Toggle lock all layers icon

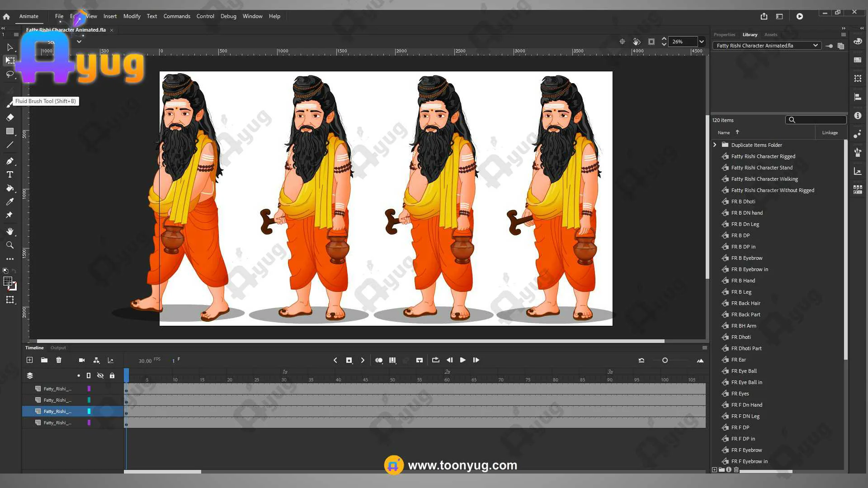tap(112, 375)
